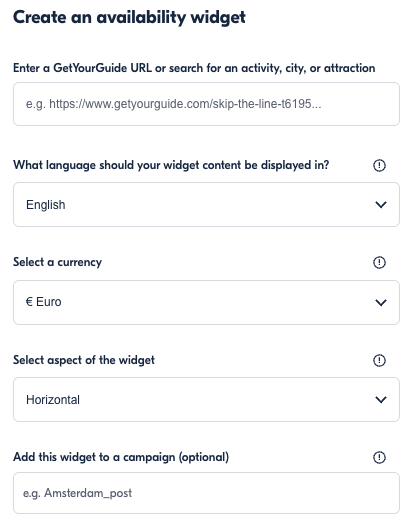Open the currency dropdown showing € Euro
Image resolution: width=413 pixels, height=532 pixels.
[x=206, y=302]
